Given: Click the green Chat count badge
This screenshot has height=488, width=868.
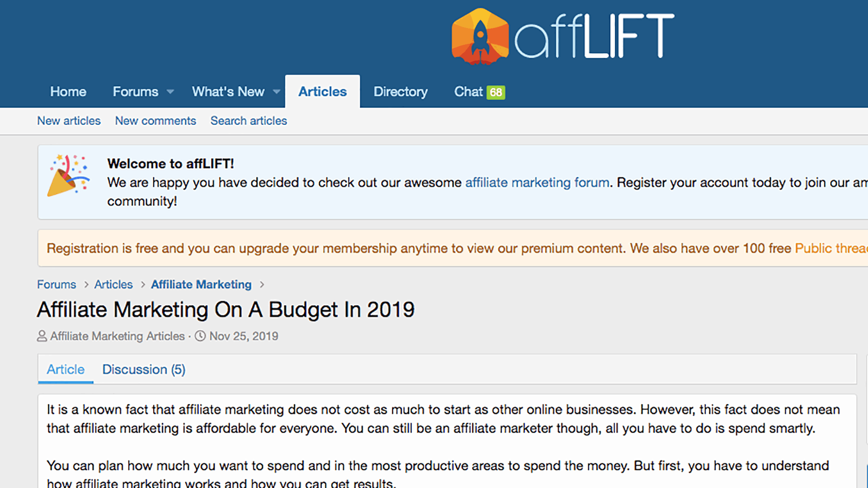Looking at the screenshot, I should coord(496,92).
